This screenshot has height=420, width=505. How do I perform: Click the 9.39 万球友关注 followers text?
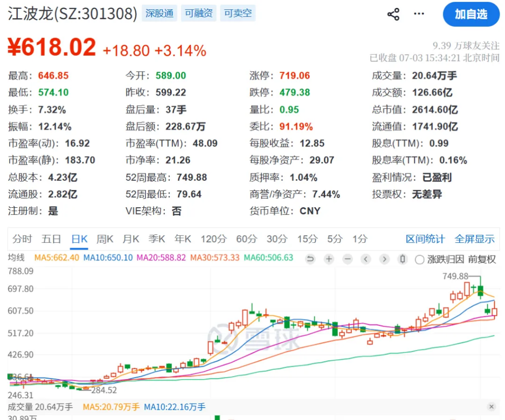click(466, 46)
